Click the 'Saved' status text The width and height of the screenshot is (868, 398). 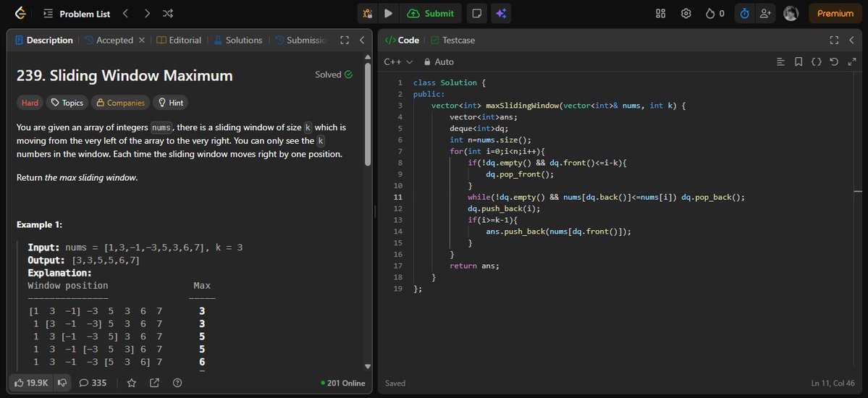pyautogui.click(x=395, y=383)
